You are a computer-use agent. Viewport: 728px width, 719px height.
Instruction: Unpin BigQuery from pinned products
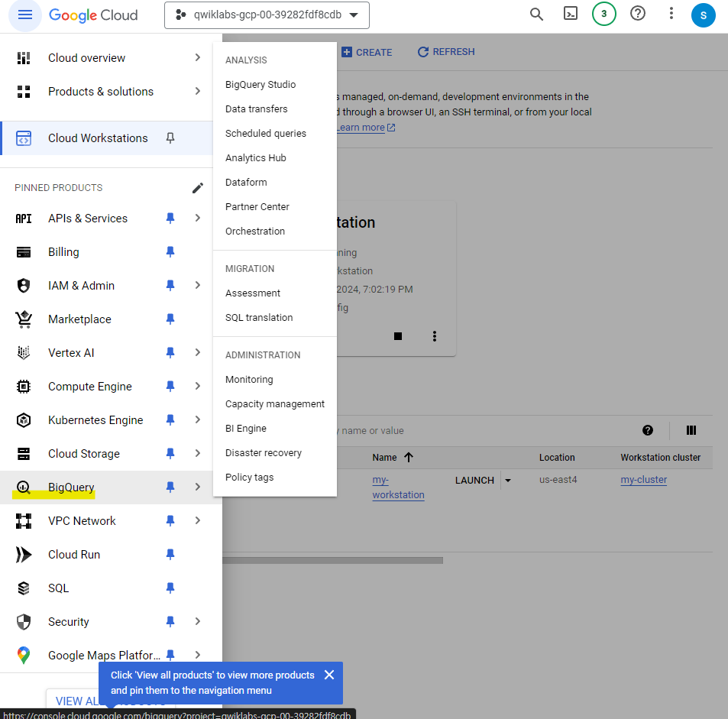click(x=170, y=487)
